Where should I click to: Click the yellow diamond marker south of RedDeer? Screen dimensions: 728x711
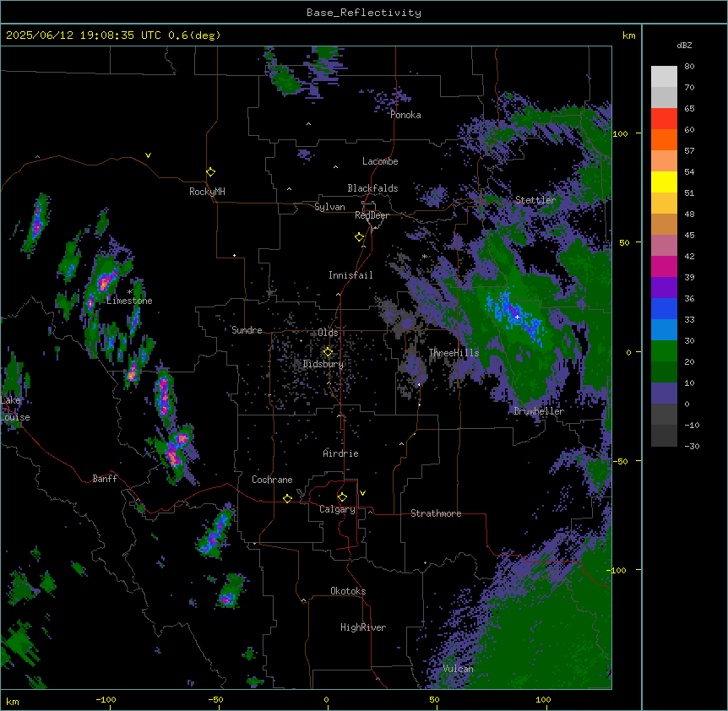(360, 237)
